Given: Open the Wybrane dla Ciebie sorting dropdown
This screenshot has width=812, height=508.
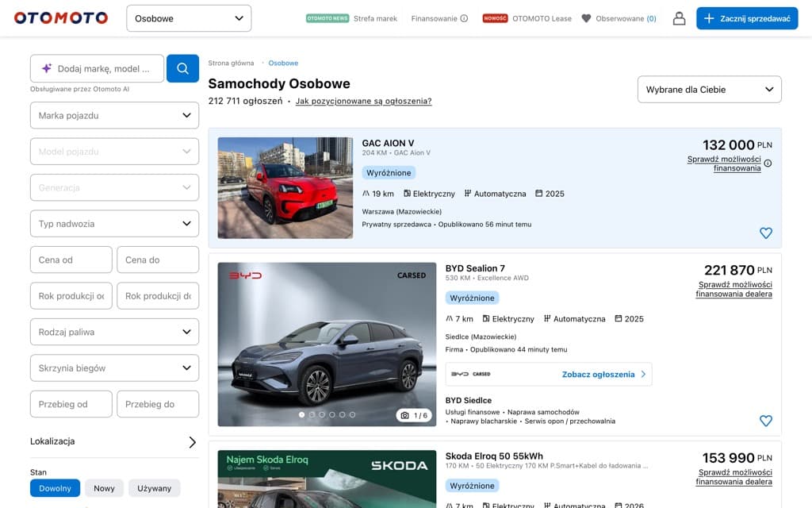Looking at the screenshot, I should click(709, 89).
